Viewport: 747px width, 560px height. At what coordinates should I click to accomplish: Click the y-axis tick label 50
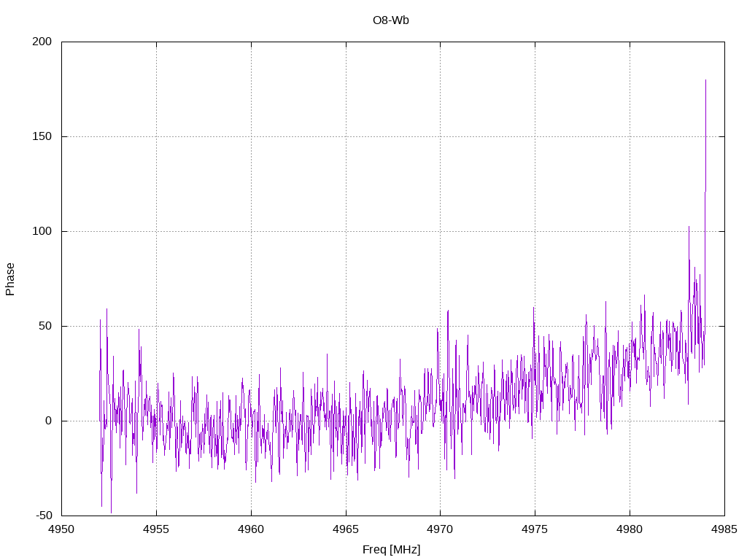[45, 326]
